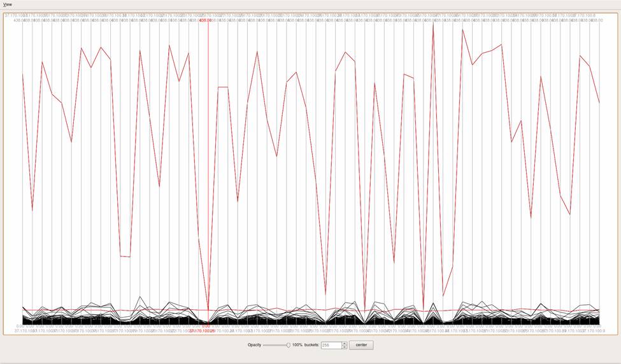Click the red 37.170.100.26 axis label at bottom
This screenshot has width=621, height=364.
coord(202,331)
